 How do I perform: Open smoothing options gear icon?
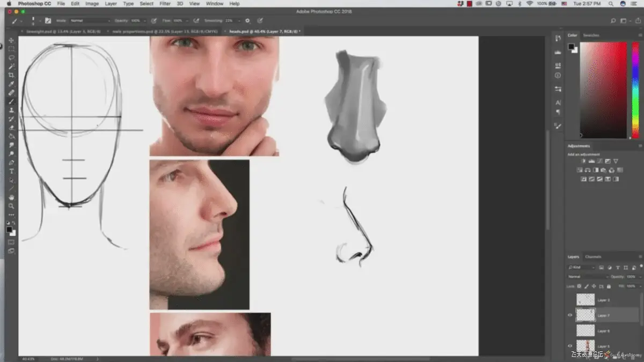pos(247,21)
